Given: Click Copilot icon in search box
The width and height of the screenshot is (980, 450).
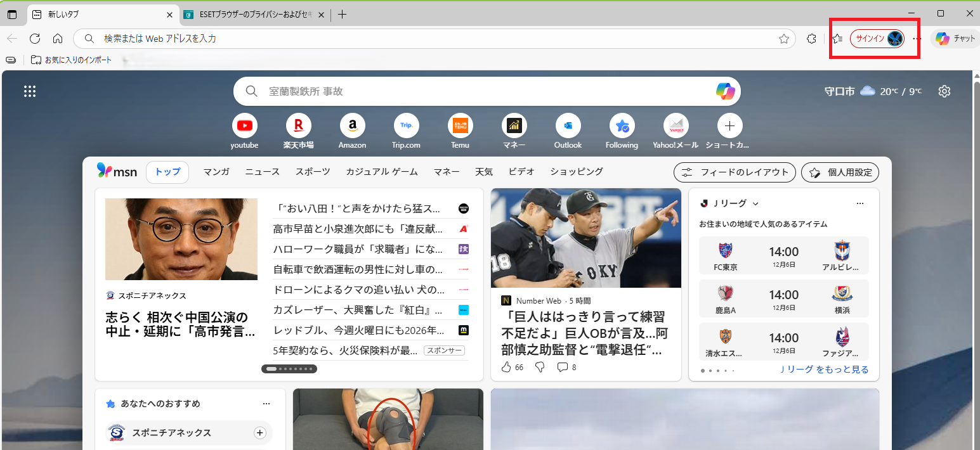Looking at the screenshot, I should coord(725,91).
